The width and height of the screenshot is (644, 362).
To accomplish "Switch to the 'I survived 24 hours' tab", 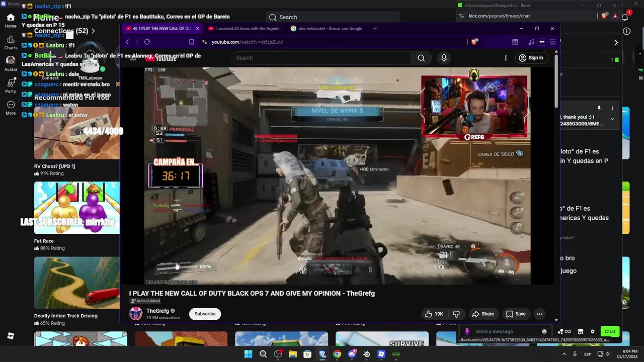I will click(245, 29).
